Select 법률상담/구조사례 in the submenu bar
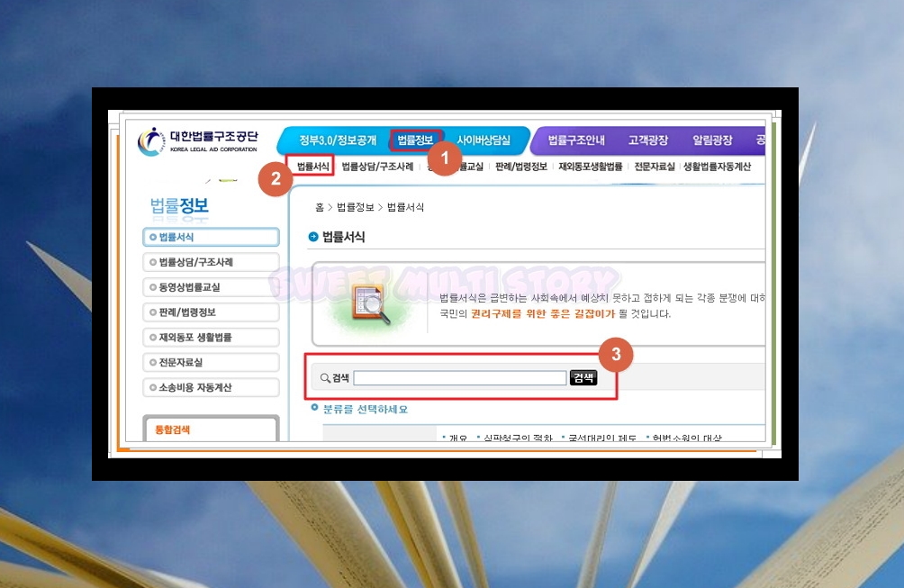904x588 pixels. tap(377, 167)
